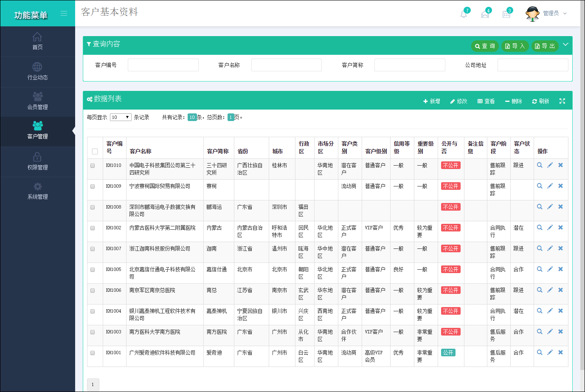Click the notification bell icon
The width and height of the screenshot is (585, 392).
point(464,14)
